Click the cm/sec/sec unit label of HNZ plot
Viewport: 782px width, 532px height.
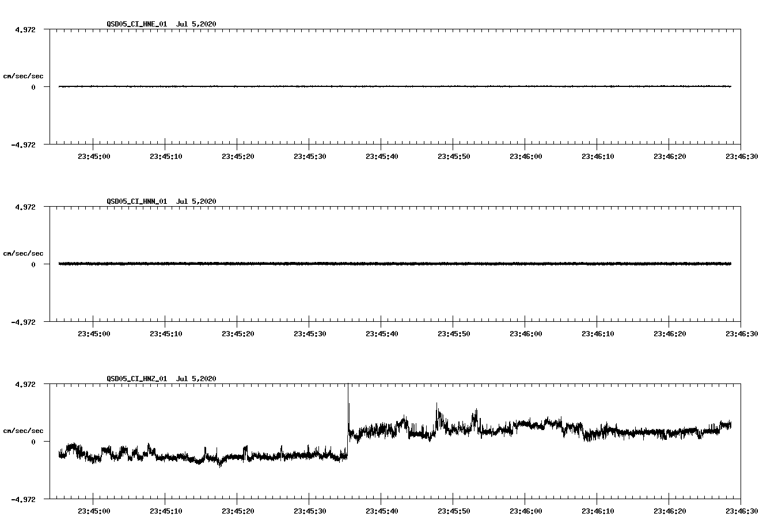23,431
